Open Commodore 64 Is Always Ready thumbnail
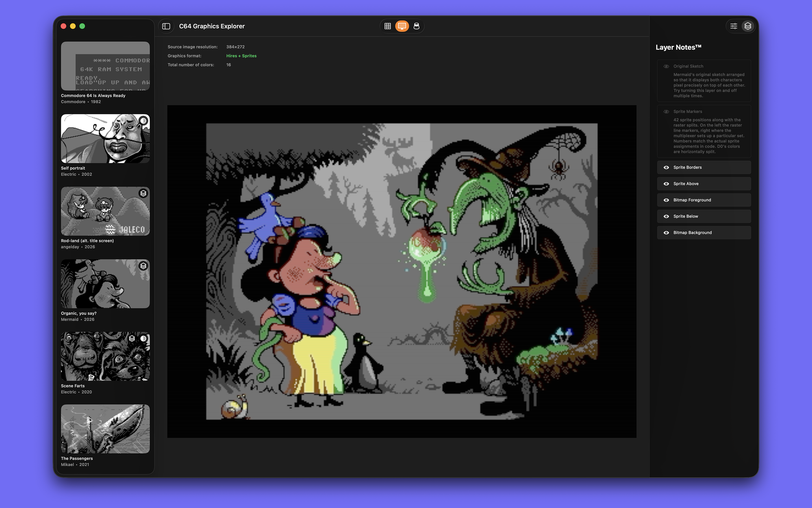 105,66
